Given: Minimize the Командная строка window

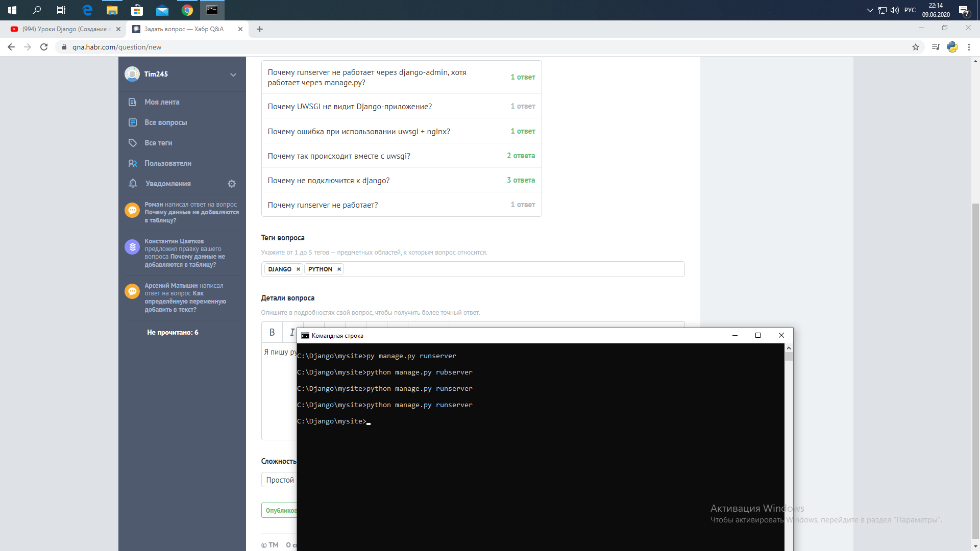Looking at the screenshot, I should (735, 336).
